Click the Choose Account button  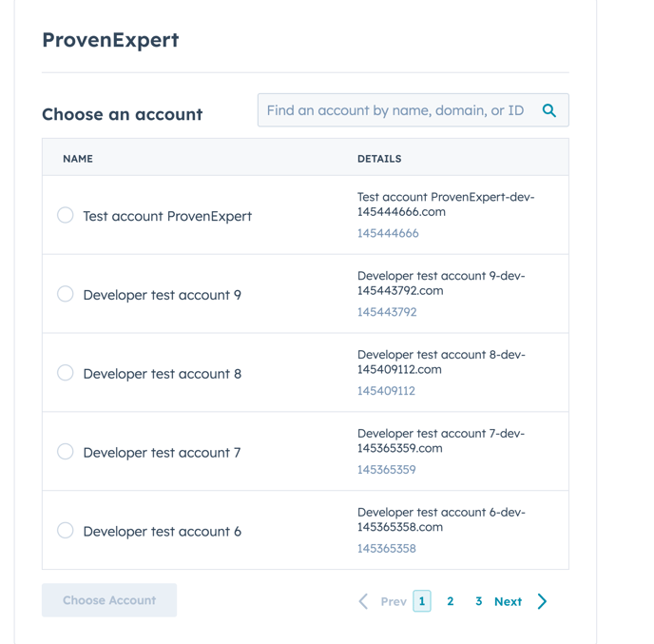[x=109, y=600]
